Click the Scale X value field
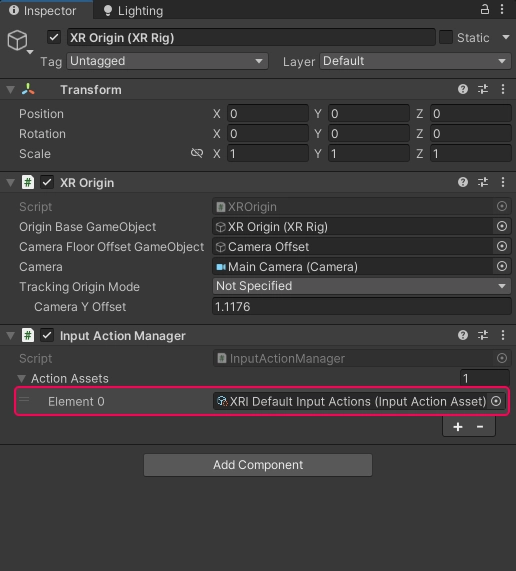 (268, 154)
